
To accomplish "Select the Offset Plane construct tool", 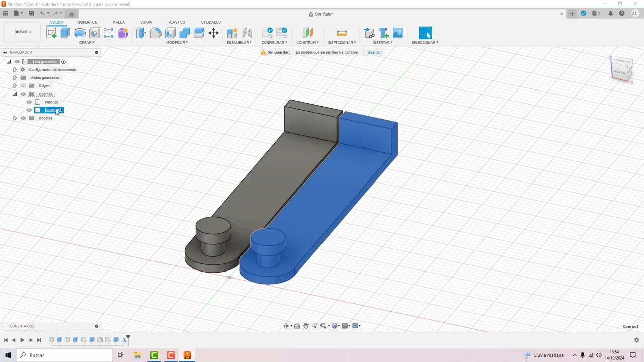I will coord(307,33).
